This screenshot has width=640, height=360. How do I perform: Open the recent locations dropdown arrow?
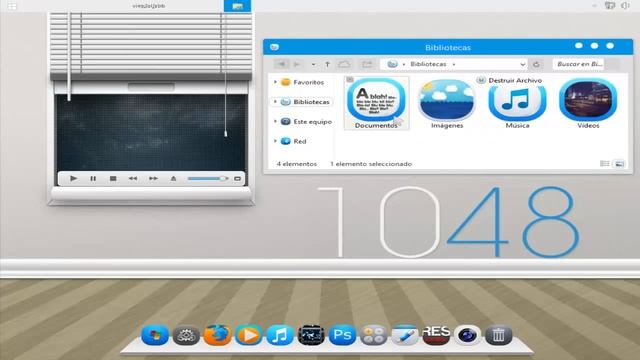coord(313,64)
